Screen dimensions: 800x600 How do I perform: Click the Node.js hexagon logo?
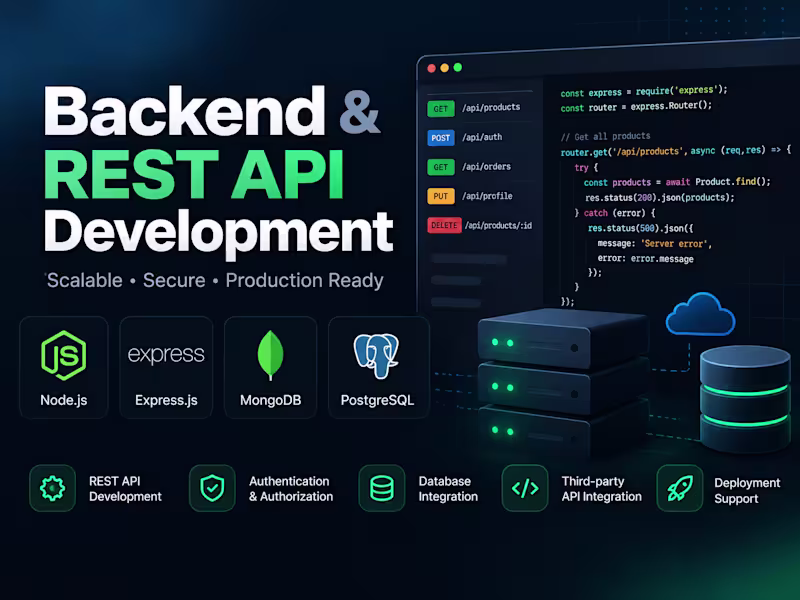(64, 355)
